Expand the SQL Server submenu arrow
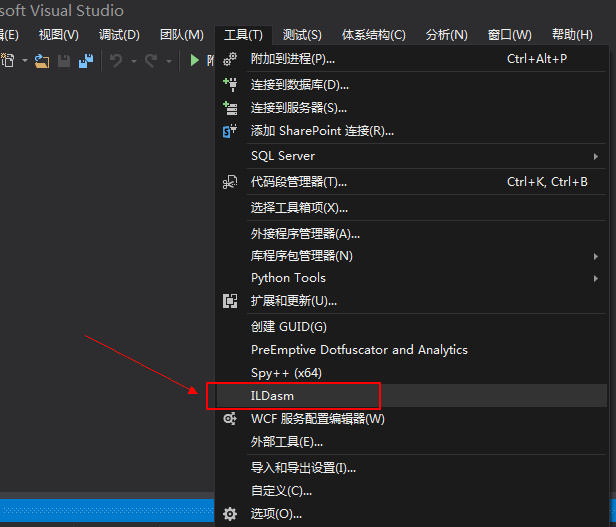The height and width of the screenshot is (527, 616). (x=596, y=156)
